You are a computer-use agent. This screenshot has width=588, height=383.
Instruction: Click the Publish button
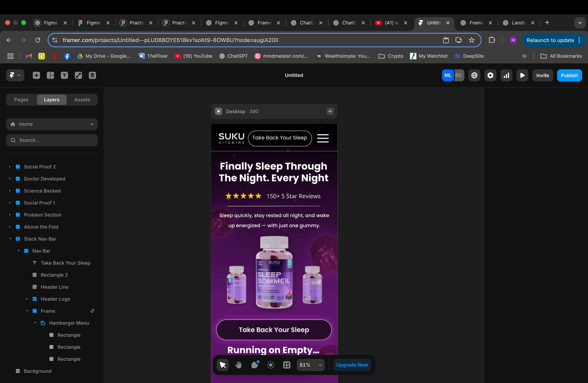tap(569, 75)
